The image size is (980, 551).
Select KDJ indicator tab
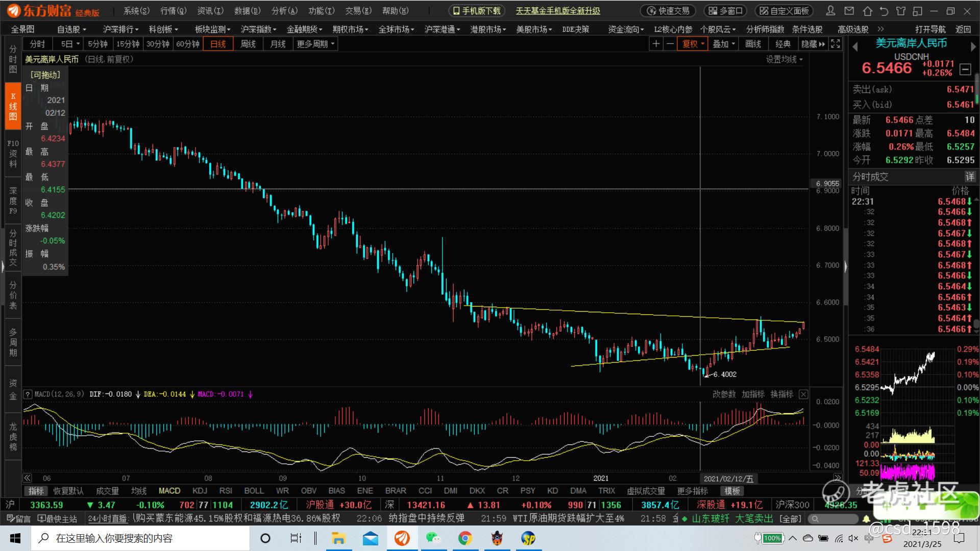pos(200,491)
